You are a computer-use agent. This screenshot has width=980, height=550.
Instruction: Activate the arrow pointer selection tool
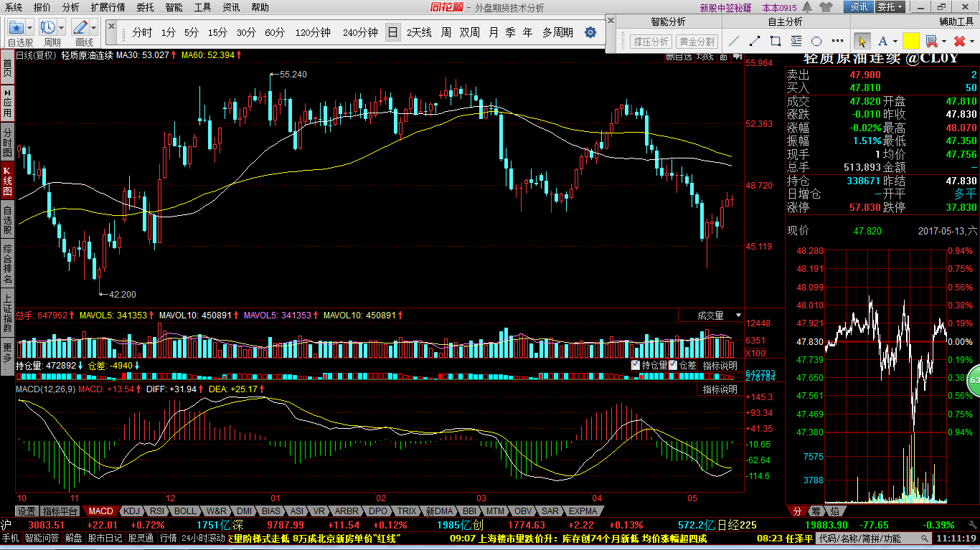(x=862, y=41)
